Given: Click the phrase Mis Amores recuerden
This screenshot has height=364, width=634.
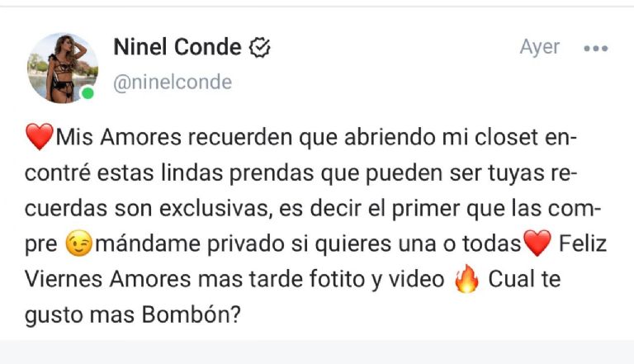Looking at the screenshot, I should click(x=174, y=138).
